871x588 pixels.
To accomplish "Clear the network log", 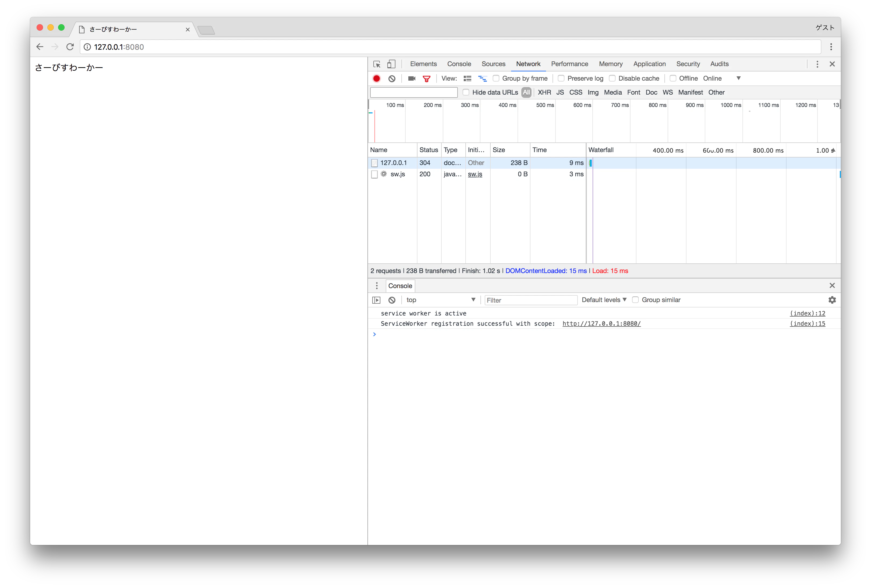I will click(392, 79).
